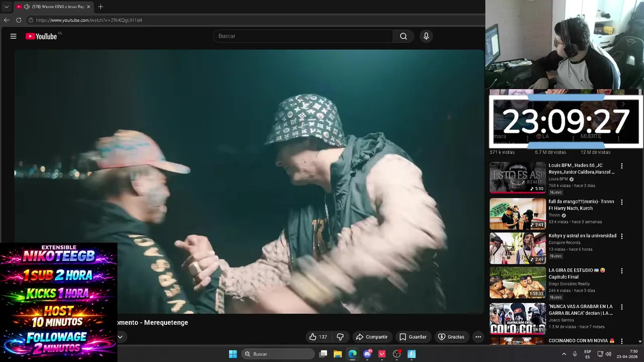Open Discord from the taskbar

point(367,354)
